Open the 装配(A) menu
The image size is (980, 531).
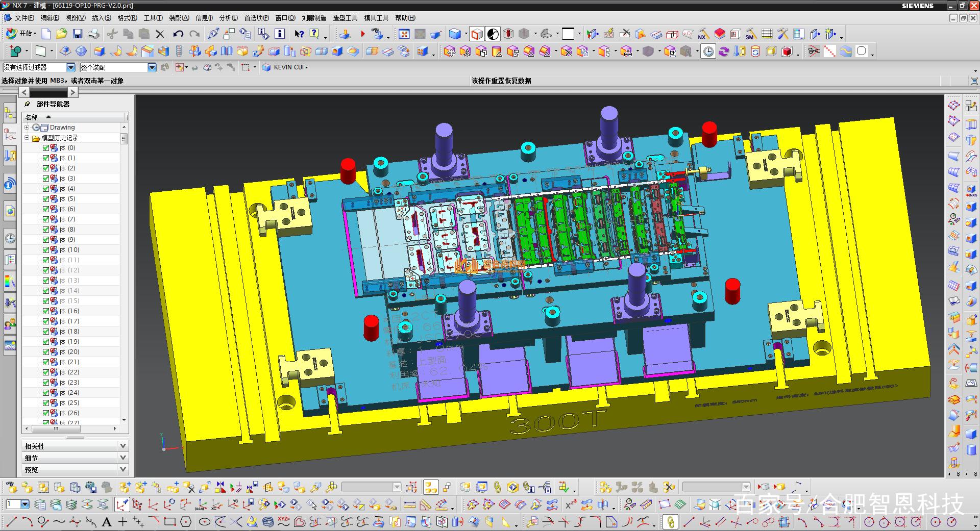pyautogui.click(x=179, y=18)
